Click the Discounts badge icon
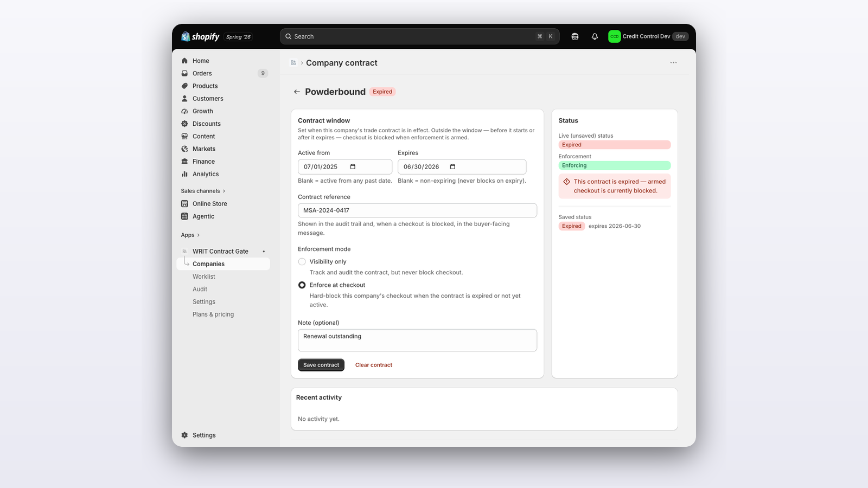Screen dimensions: 868x488 pyautogui.click(x=184, y=124)
